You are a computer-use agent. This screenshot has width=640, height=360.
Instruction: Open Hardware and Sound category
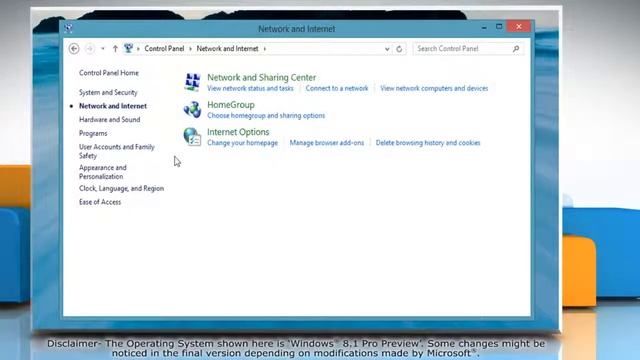(x=109, y=120)
